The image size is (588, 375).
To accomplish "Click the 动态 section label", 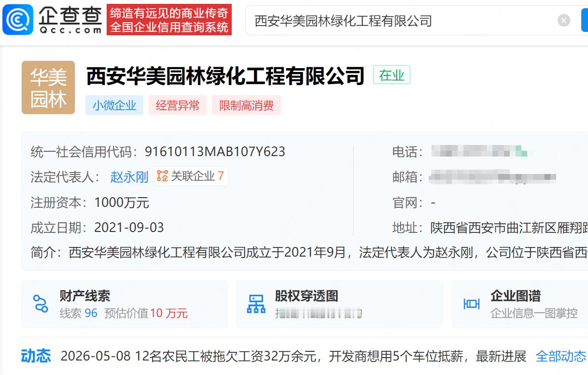I will [36, 356].
